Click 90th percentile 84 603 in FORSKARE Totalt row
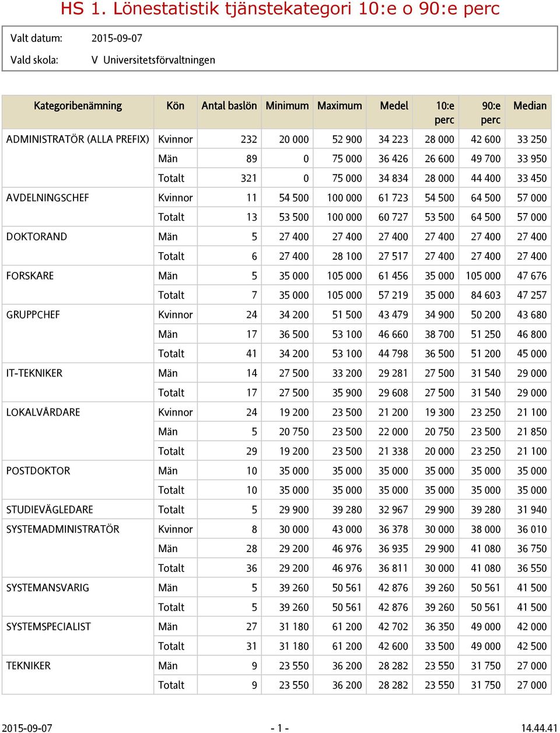Image resolution: width=560 pixels, height=733 pixels. point(486,295)
